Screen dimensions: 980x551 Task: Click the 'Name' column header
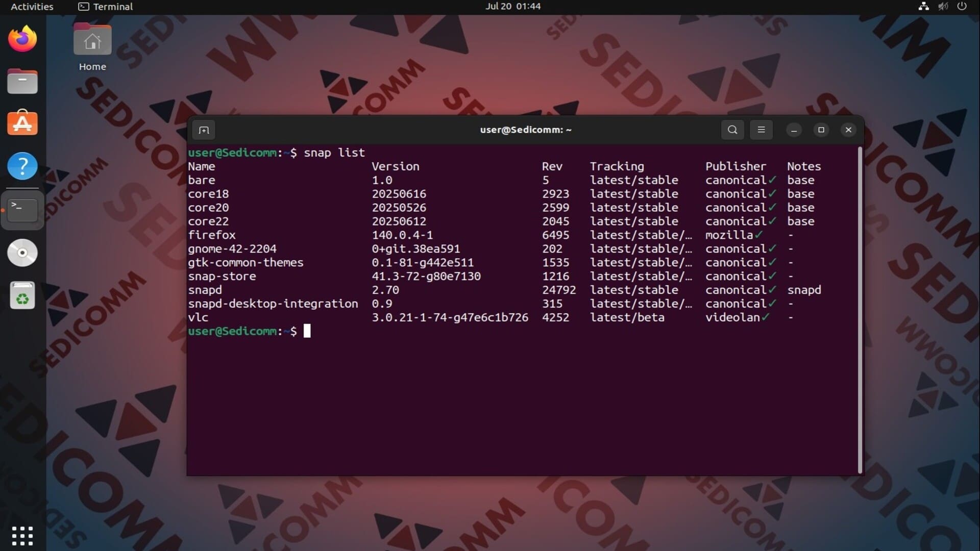pos(202,166)
